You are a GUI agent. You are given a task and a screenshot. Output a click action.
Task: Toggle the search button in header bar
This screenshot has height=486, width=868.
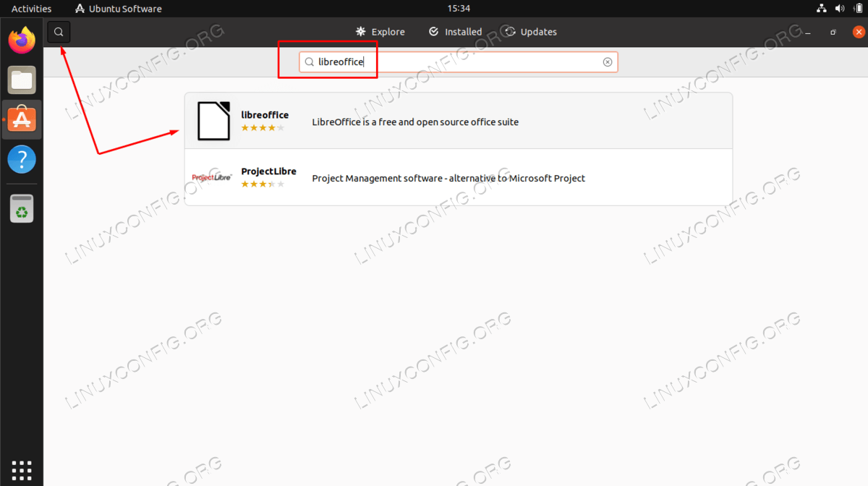[59, 32]
